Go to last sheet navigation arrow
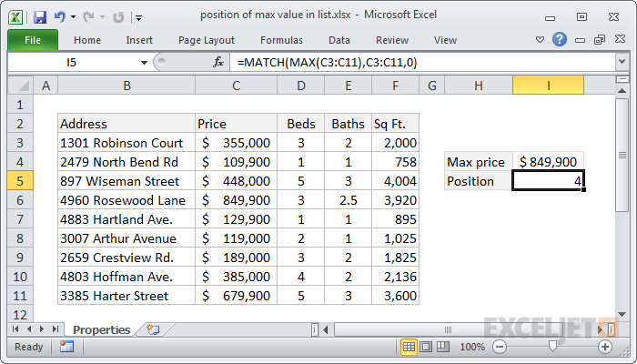 [x=56, y=329]
